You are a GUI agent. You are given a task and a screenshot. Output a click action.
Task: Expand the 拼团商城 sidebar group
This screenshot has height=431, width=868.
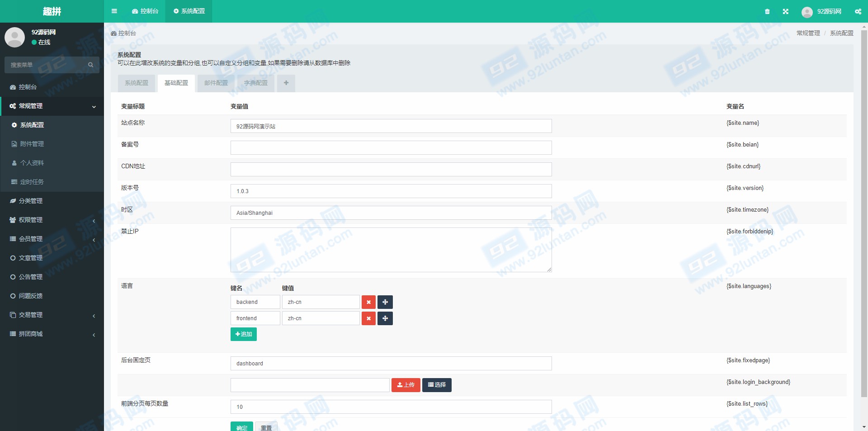point(52,334)
